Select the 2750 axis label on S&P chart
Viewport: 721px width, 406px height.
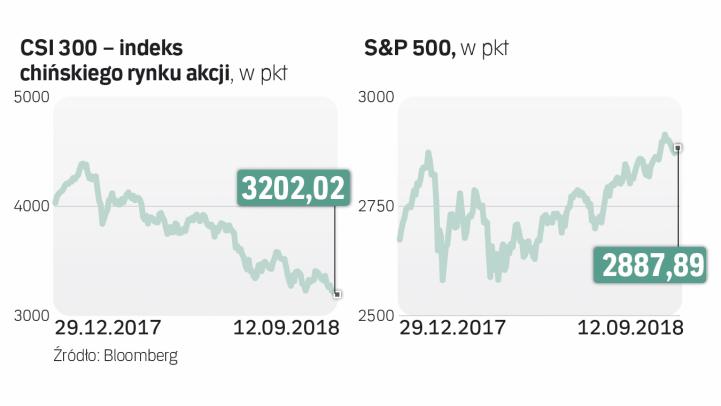point(375,206)
